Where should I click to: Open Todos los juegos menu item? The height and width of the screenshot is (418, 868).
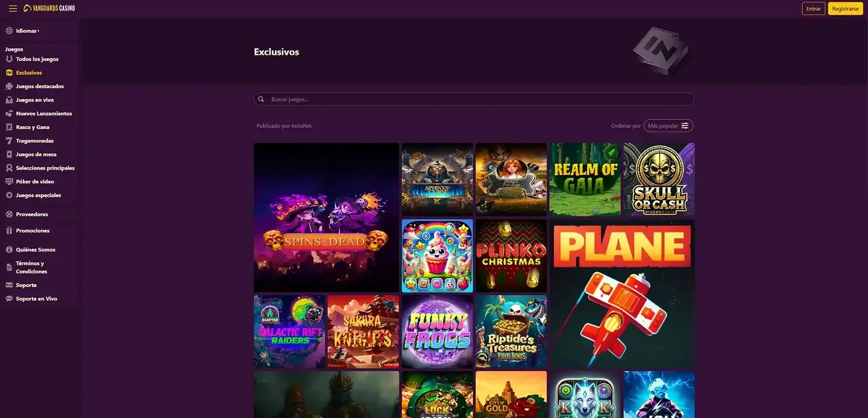(x=37, y=59)
